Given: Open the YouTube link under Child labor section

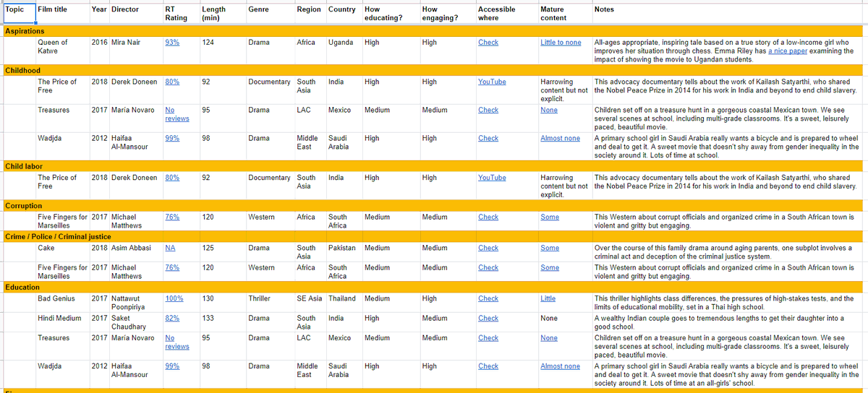Looking at the screenshot, I should click(492, 178).
